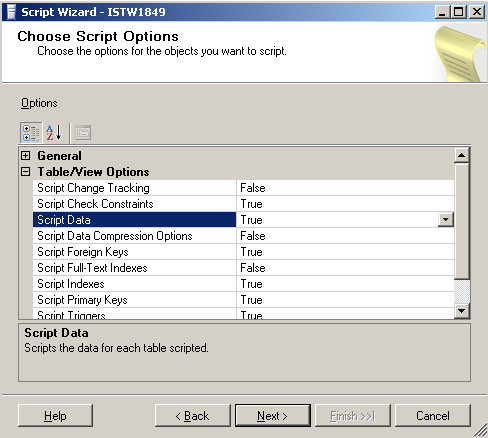Screen dimensions: 488x438
Task: Go Back to the previous wizard page
Action: click(193, 416)
